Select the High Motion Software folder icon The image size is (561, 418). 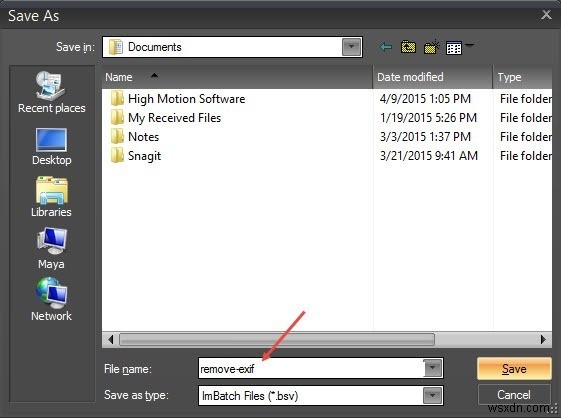tap(117, 98)
